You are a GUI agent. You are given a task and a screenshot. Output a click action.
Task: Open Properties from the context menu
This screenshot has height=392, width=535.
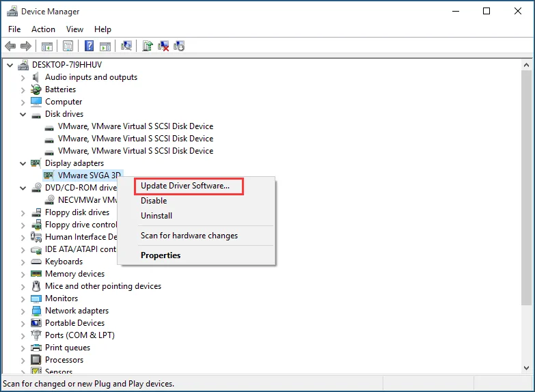click(x=196, y=255)
